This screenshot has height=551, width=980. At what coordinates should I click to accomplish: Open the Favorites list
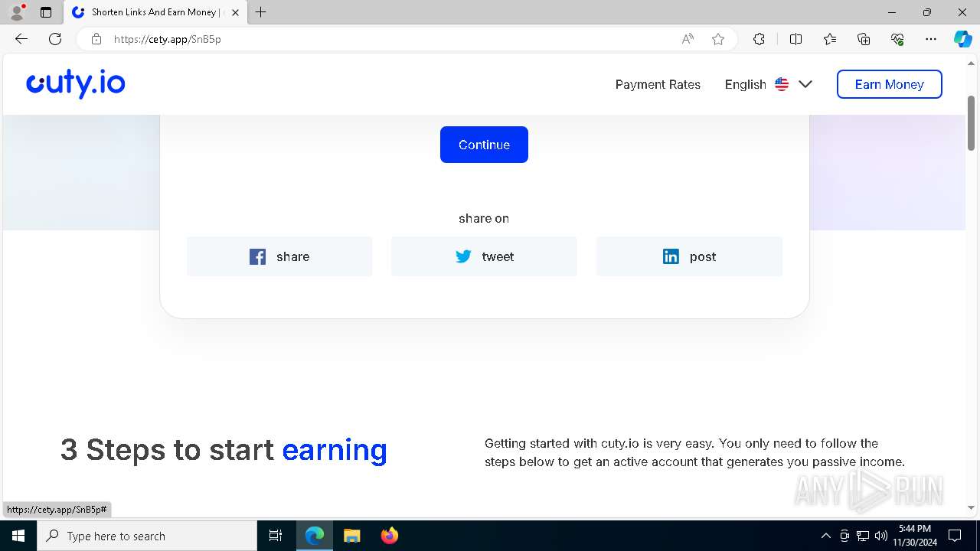830,39
